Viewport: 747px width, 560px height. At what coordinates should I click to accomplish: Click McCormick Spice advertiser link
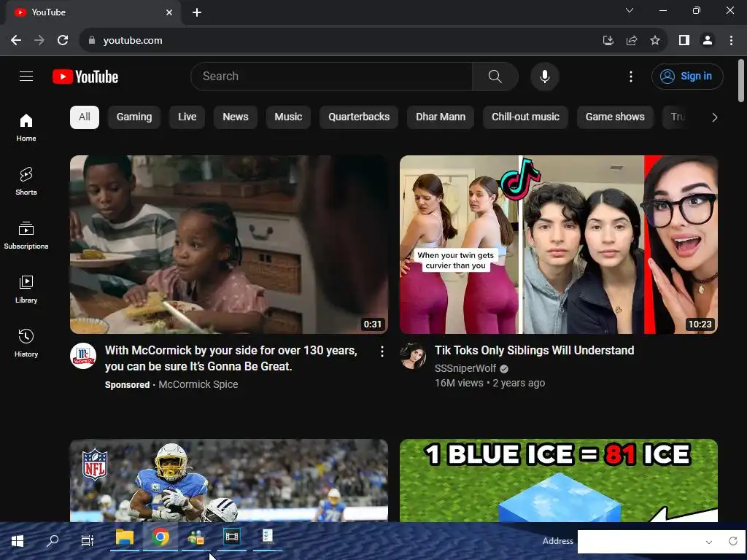coord(198,385)
